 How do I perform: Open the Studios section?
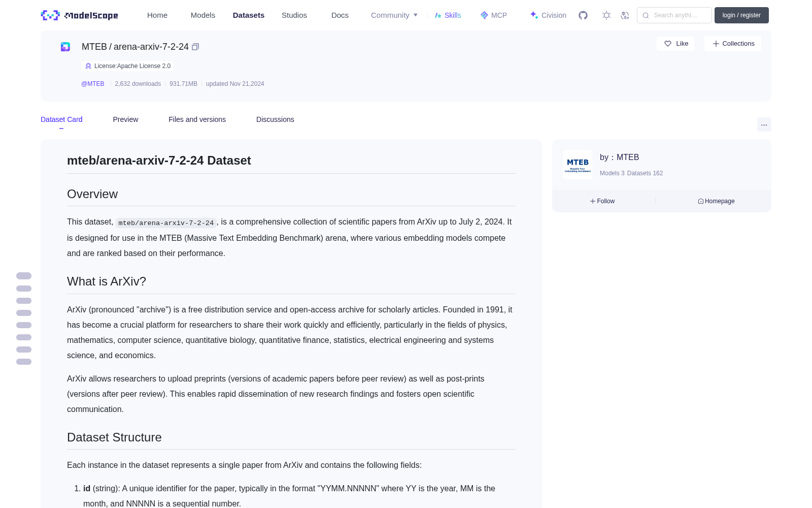click(294, 15)
